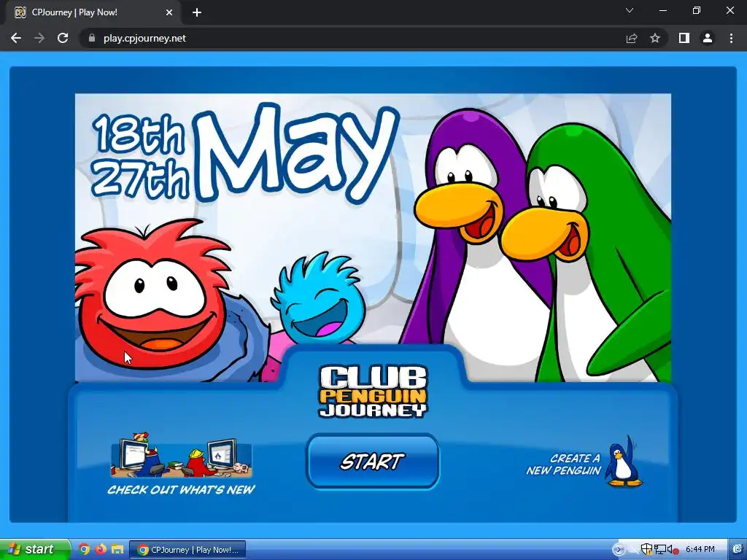Click the Club Penguin Journey logo
Image resolution: width=747 pixels, height=560 pixels.
pyautogui.click(x=373, y=392)
